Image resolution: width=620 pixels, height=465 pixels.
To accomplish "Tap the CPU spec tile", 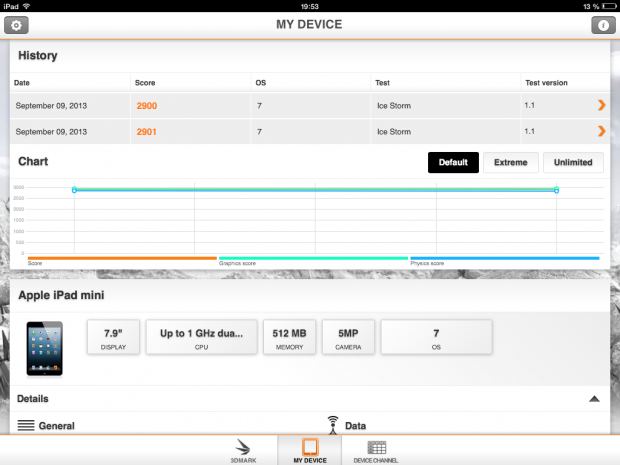I will click(x=201, y=337).
